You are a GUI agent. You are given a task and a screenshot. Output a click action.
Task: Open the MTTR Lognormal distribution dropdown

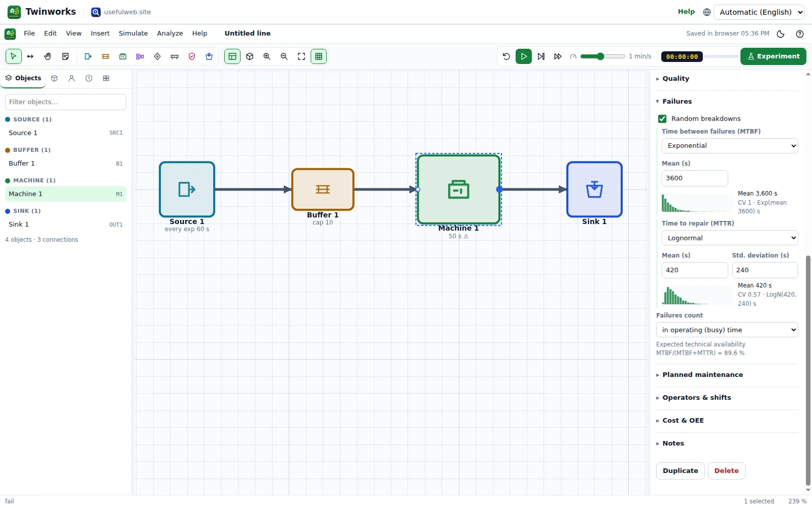730,238
